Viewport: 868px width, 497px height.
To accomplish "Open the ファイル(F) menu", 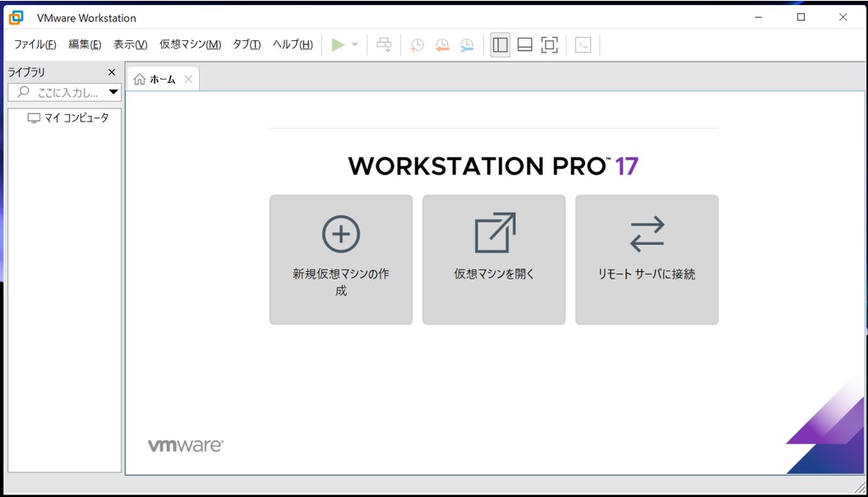I will coord(35,44).
